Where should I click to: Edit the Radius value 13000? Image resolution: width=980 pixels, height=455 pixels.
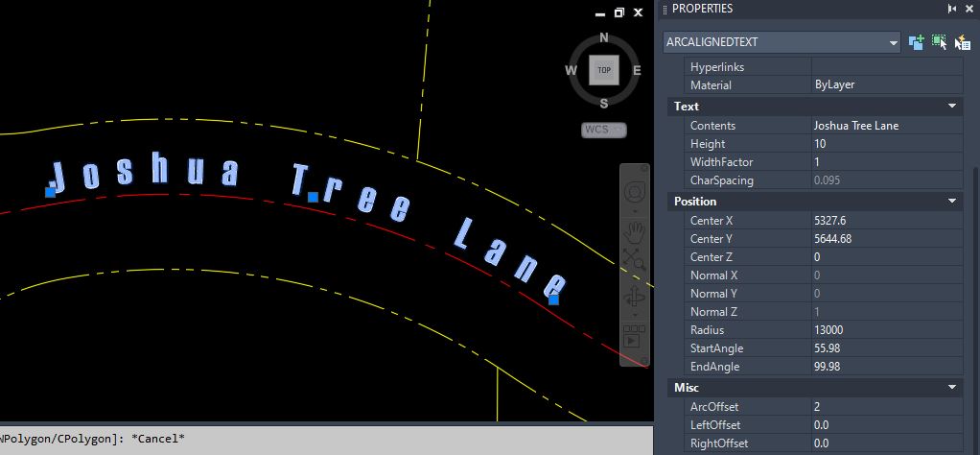point(887,330)
